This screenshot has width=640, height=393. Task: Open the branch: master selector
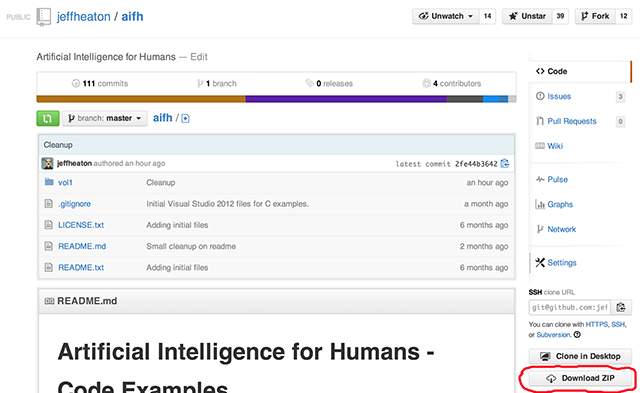click(x=105, y=118)
